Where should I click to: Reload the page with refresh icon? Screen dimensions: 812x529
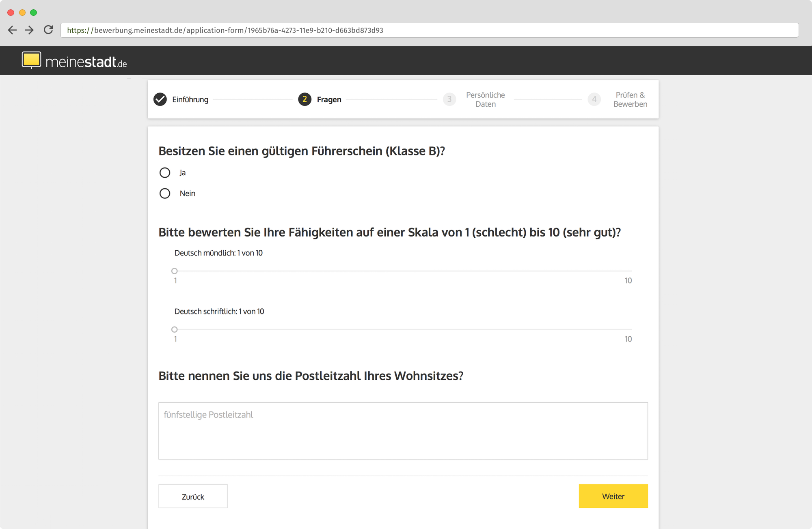coord(48,30)
